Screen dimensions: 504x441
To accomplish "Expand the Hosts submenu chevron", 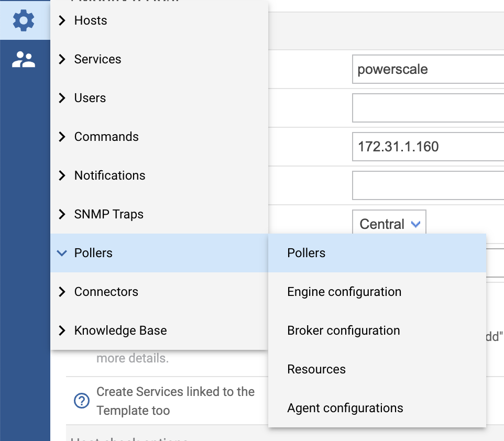I will (x=62, y=20).
